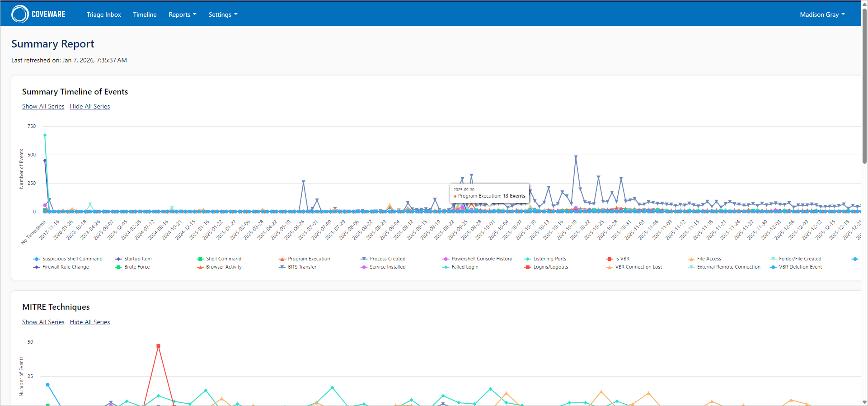Image resolution: width=868 pixels, height=406 pixels.
Task: Go to the Triage Inbox page
Action: pyautogui.click(x=104, y=14)
